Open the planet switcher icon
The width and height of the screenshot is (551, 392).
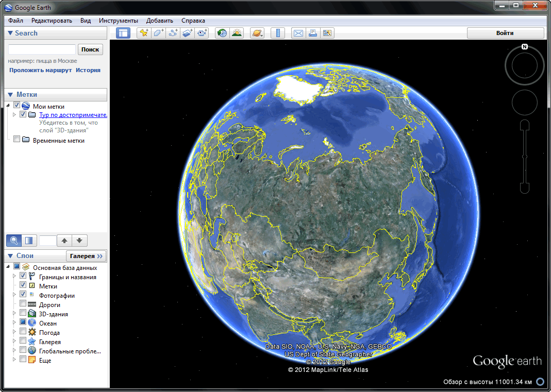pyautogui.click(x=257, y=33)
